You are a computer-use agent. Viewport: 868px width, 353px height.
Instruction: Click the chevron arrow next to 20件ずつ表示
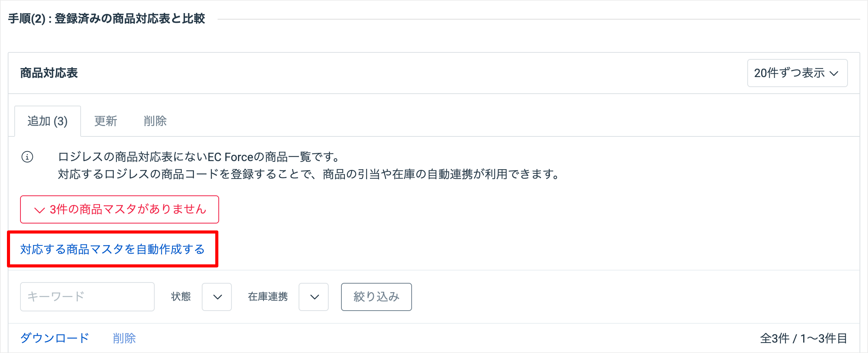point(834,73)
